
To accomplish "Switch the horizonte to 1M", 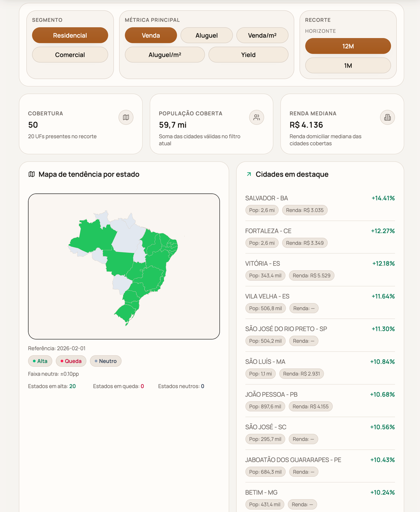I will [347, 65].
